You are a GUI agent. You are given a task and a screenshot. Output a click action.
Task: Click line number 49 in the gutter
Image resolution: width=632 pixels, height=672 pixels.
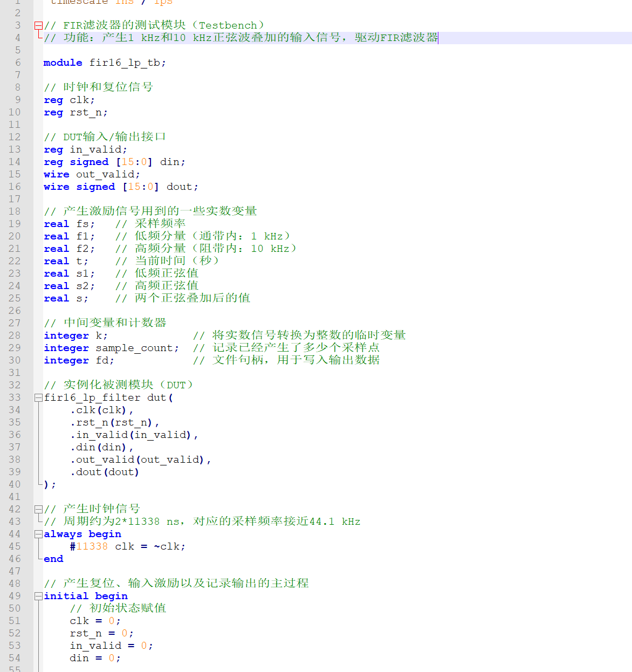[15, 596]
